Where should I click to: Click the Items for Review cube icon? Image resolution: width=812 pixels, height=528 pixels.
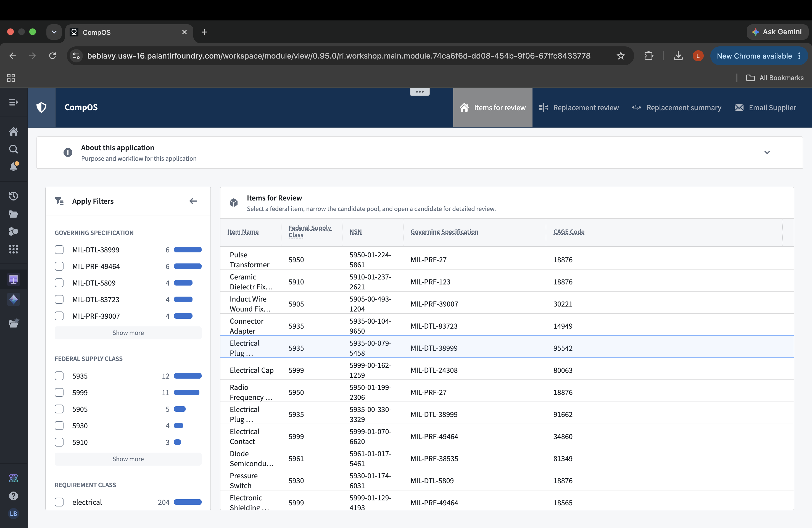coord(233,203)
